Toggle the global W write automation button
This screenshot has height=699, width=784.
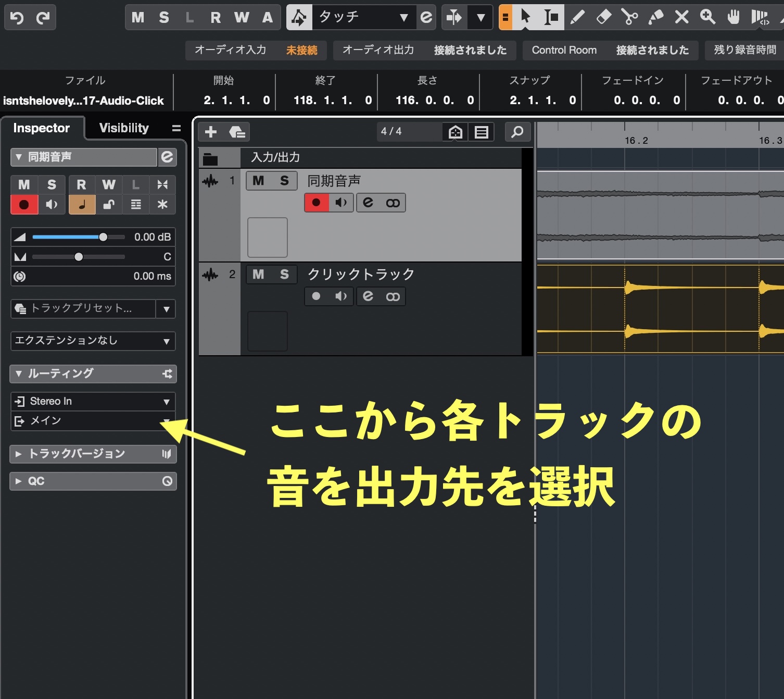(242, 17)
